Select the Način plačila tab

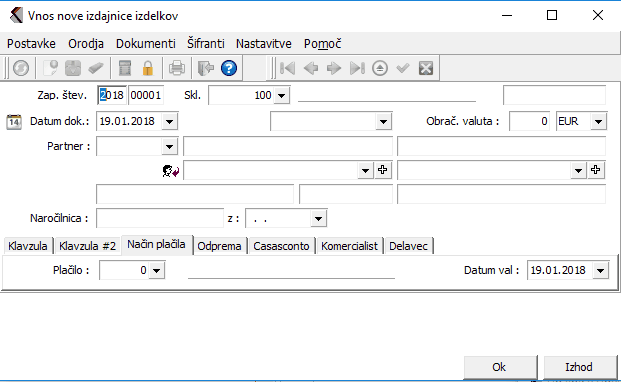(156, 244)
